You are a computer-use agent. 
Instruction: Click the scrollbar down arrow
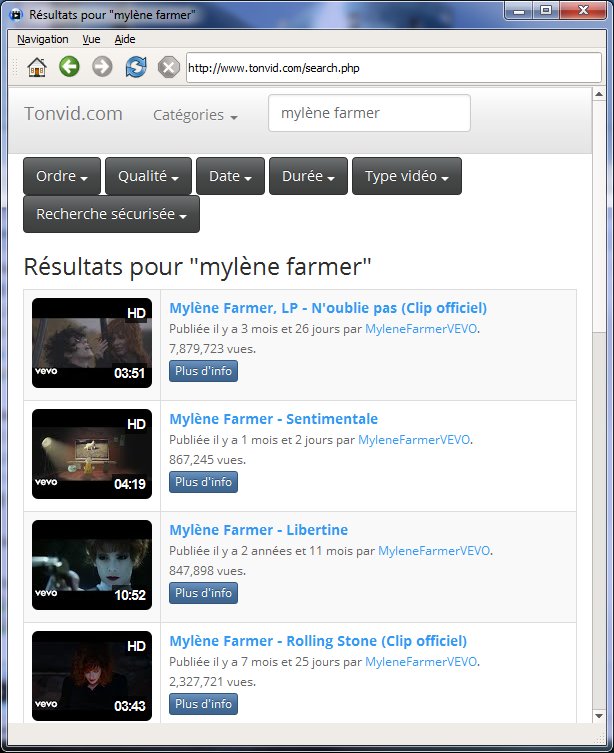tap(599, 716)
